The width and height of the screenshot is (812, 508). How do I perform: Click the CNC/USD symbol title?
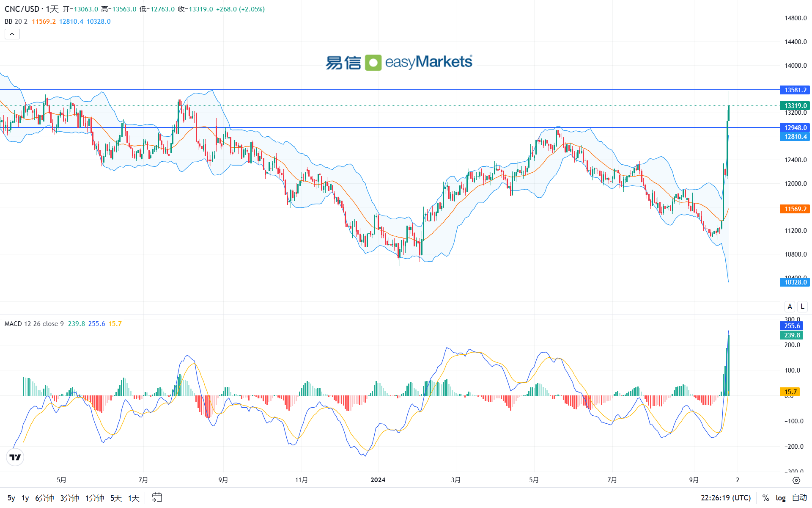(22, 9)
